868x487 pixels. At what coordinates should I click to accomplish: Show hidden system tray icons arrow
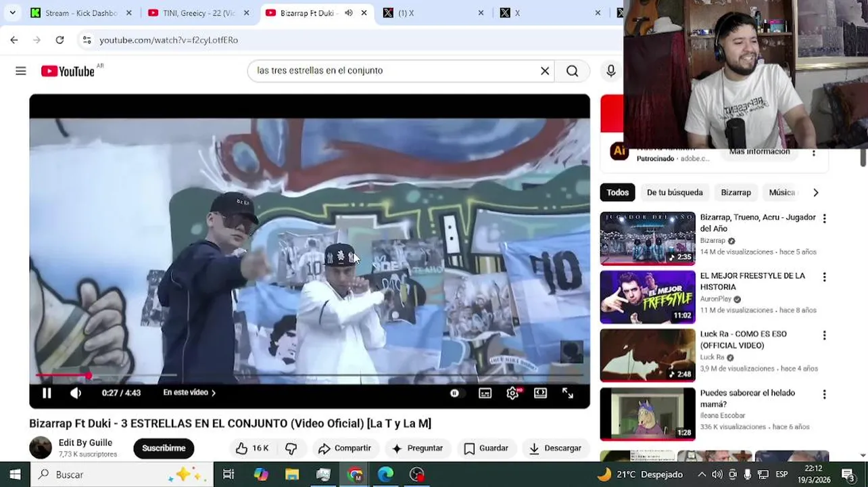click(x=702, y=474)
